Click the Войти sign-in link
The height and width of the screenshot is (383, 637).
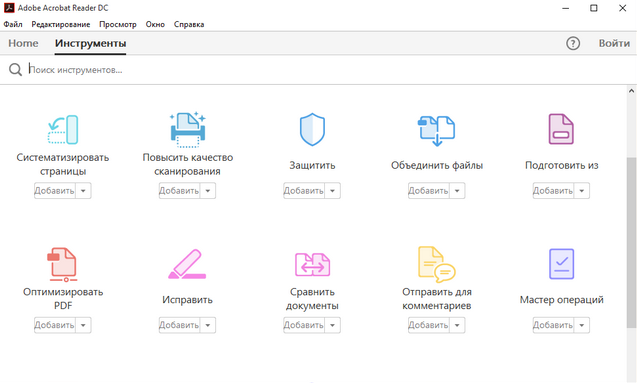pos(614,43)
